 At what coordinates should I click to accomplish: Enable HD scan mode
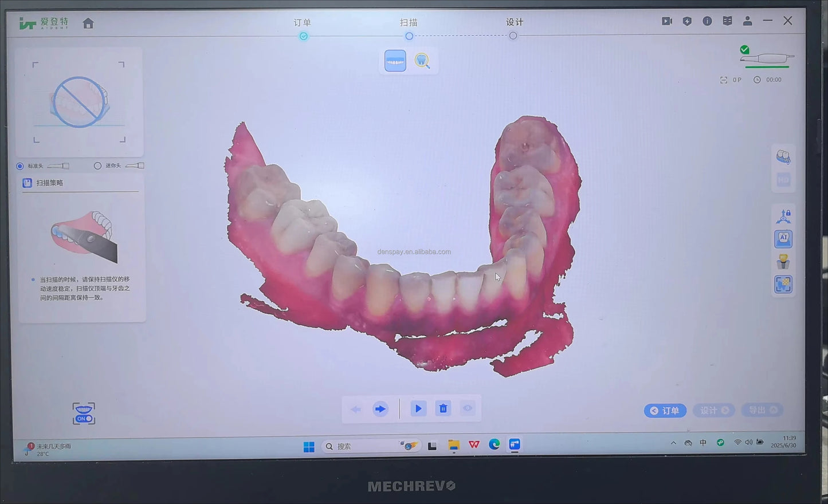coord(783,179)
